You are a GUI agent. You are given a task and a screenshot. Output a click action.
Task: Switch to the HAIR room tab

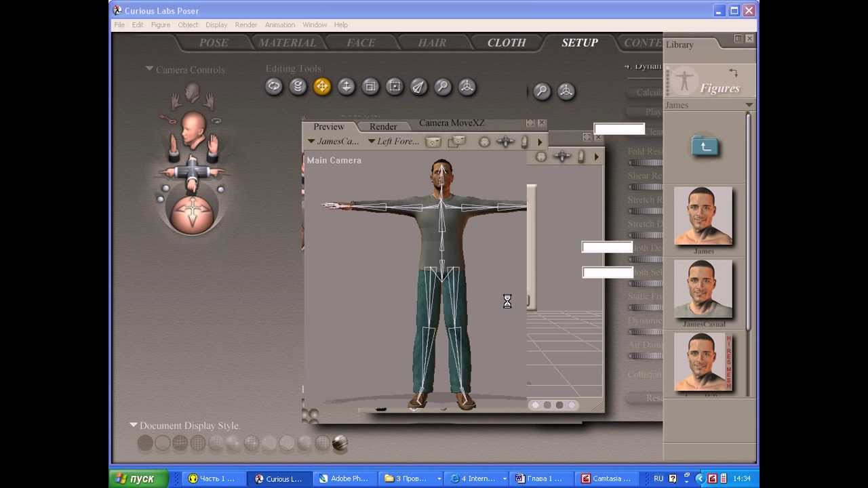tap(432, 43)
